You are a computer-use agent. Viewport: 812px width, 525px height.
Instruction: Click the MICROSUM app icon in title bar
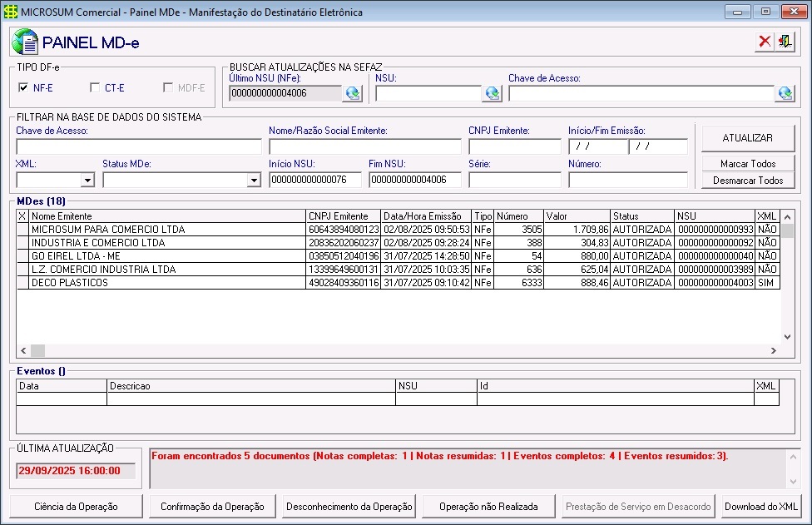(11, 12)
